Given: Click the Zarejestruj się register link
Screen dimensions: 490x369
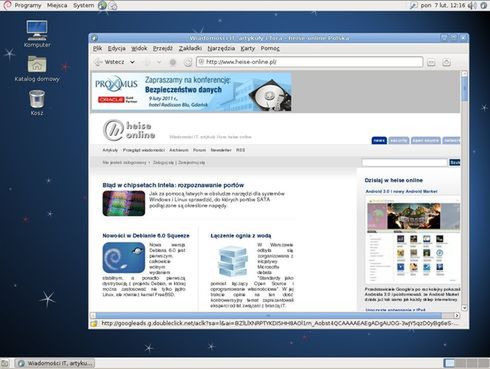Looking at the screenshot, I should coord(192,162).
